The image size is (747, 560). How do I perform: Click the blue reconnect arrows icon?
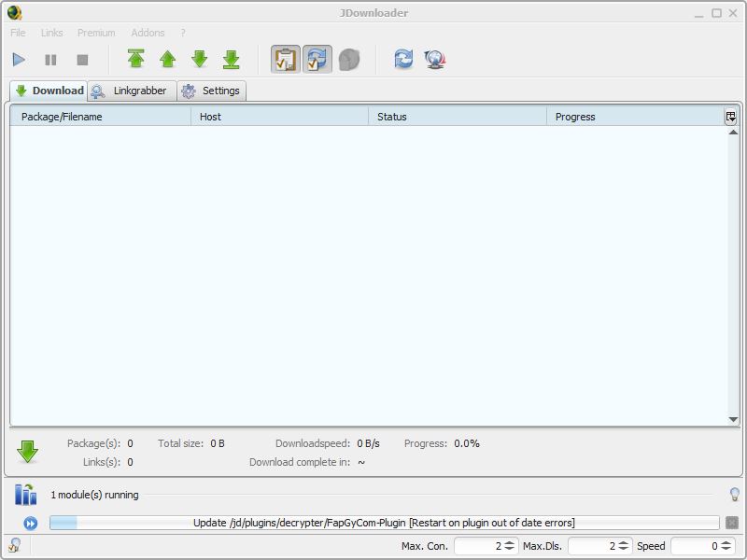(x=403, y=60)
